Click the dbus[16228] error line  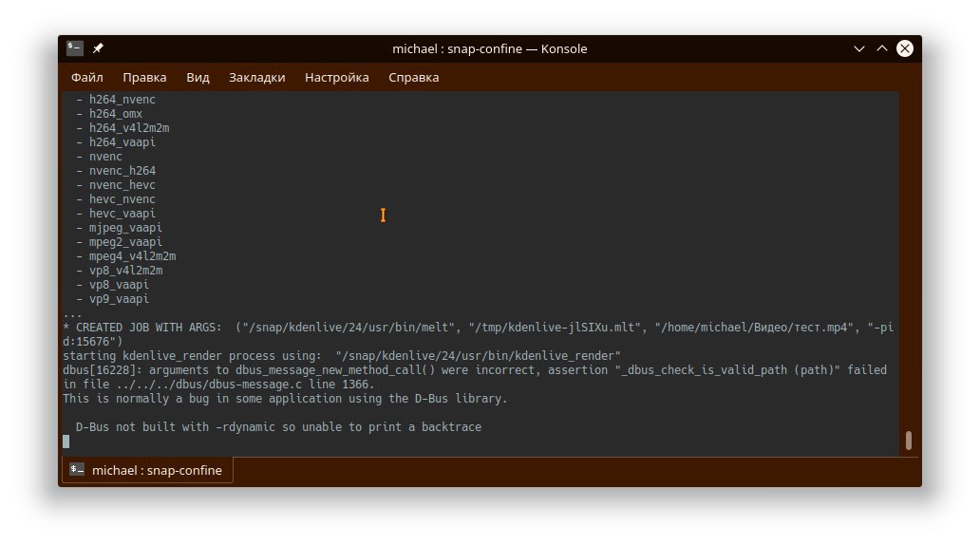475,370
